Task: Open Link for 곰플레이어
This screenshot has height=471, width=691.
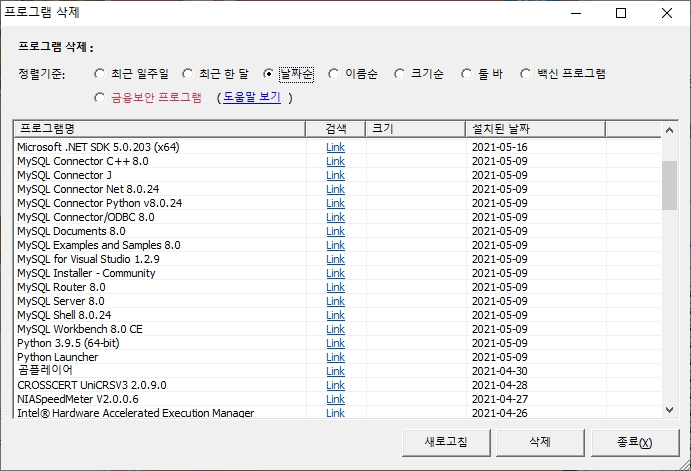Action: tap(335, 371)
